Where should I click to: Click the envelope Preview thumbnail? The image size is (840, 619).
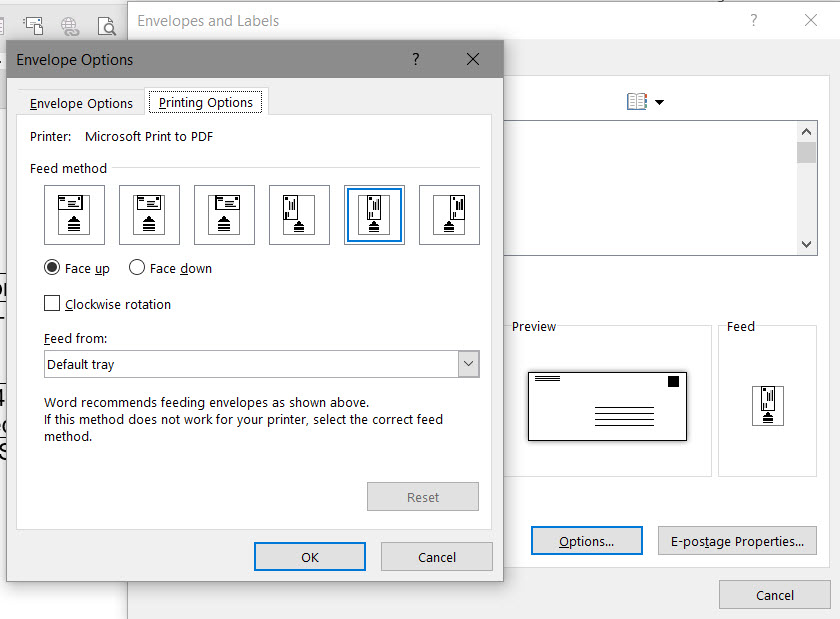click(607, 406)
